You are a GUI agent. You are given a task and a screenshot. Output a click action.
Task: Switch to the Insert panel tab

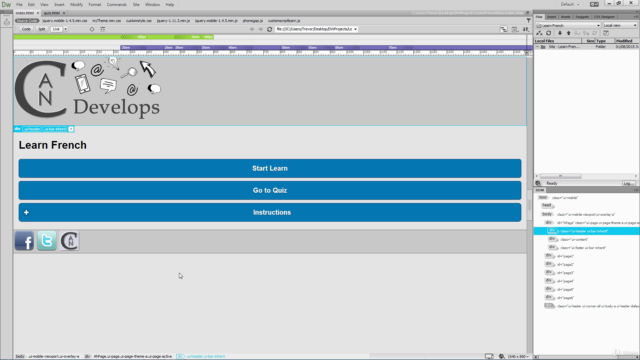coord(551,17)
